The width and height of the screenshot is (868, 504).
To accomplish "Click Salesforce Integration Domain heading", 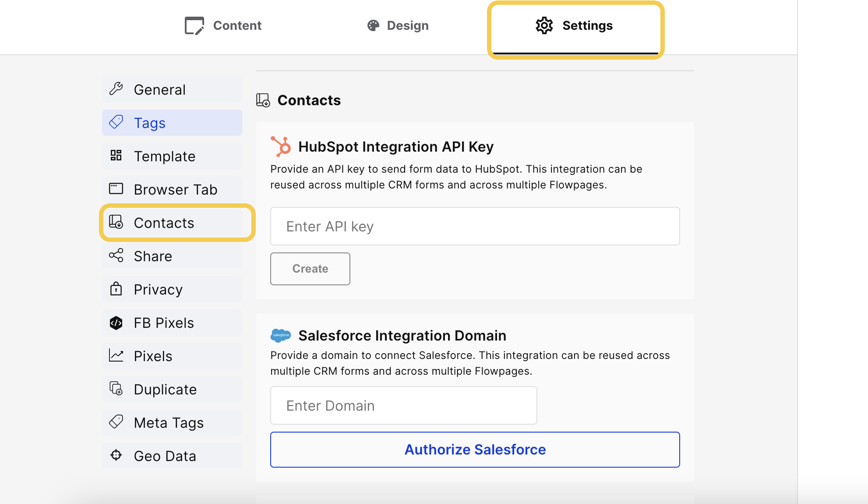I will tap(402, 335).
